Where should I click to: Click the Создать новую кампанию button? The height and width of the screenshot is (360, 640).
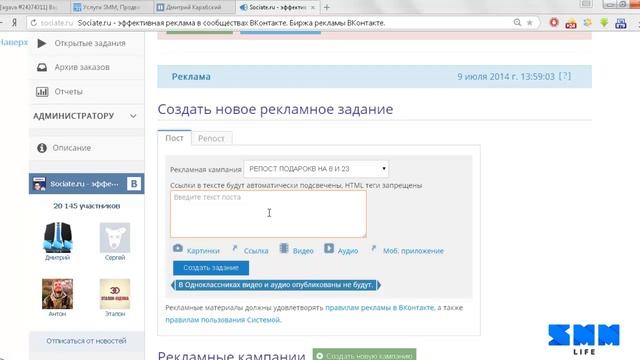point(364,355)
